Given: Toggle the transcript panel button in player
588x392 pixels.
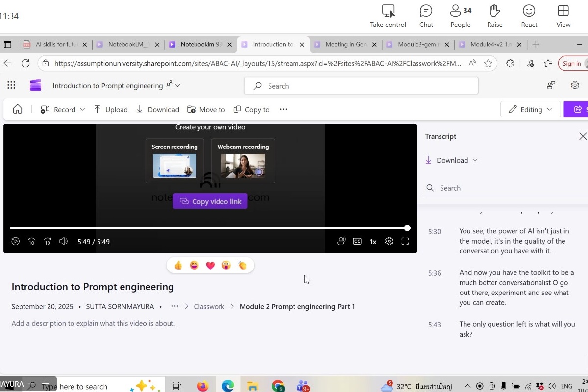Looking at the screenshot, I should point(342,241).
